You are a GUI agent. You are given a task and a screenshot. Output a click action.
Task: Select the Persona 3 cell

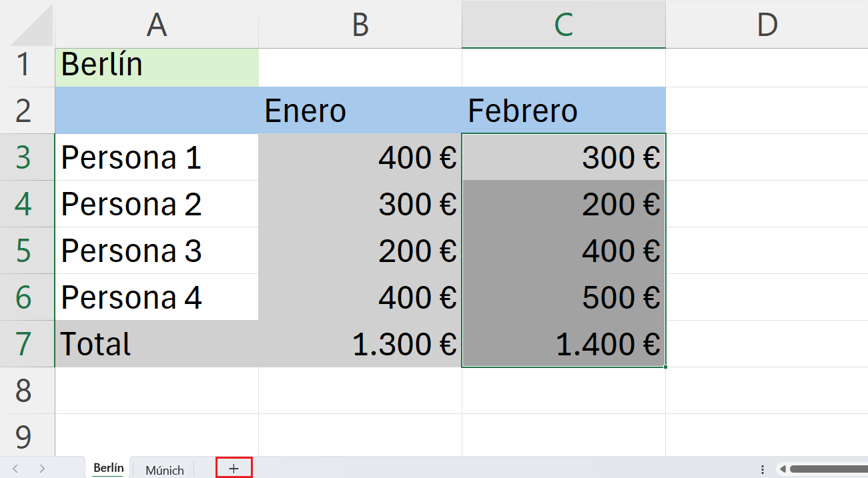click(x=157, y=251)
